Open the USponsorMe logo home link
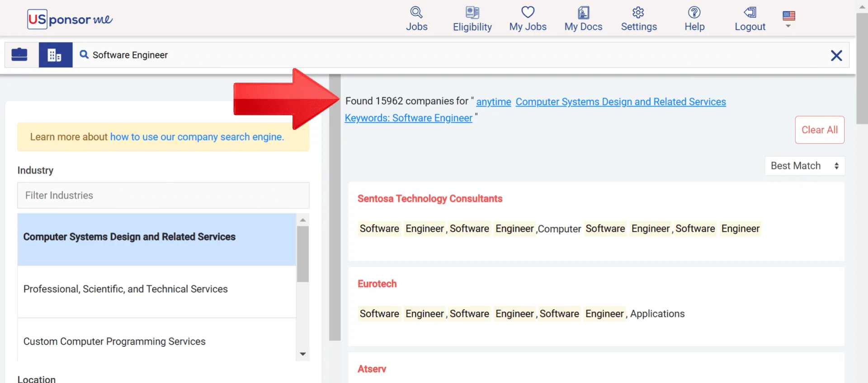 pyautogui.click(x=70, y=19)
